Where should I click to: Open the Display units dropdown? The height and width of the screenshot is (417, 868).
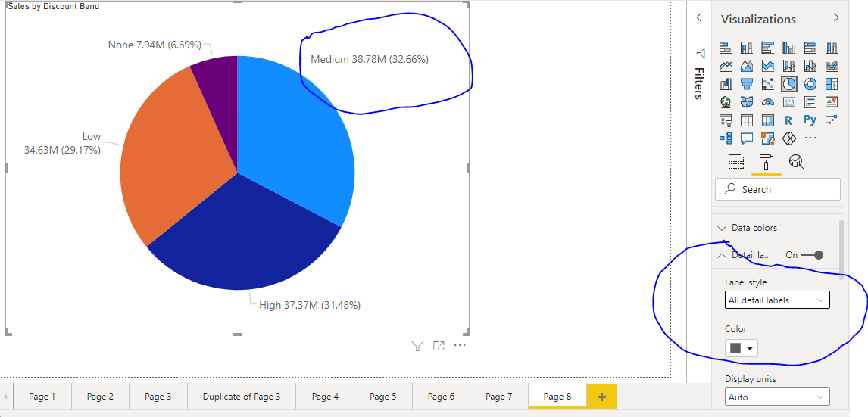(777, 397)
